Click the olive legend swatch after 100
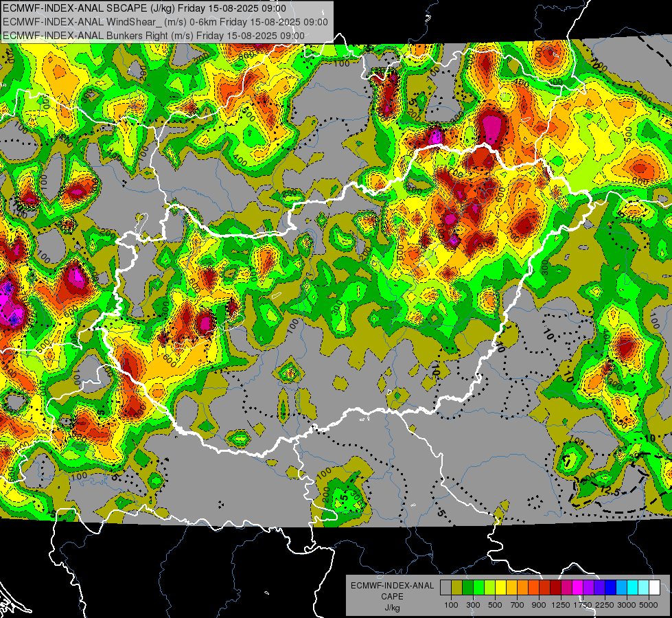The image size is (672, 618). [457, 588]
